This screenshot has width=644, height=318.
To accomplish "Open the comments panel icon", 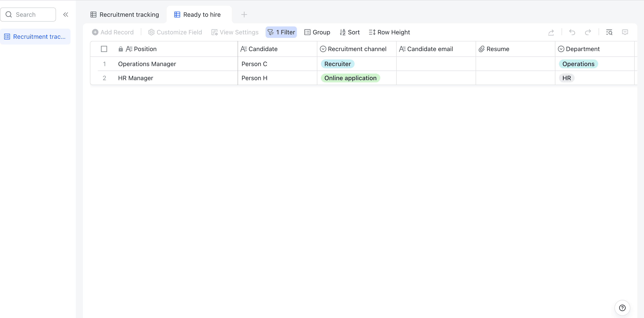I will click(625, 32).
